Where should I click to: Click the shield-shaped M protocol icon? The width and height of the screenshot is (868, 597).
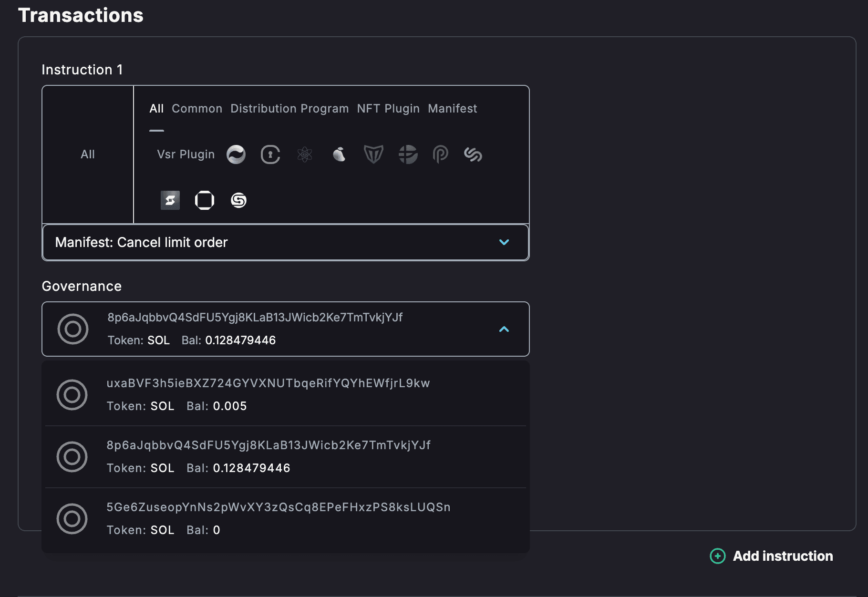coord(373,154)
